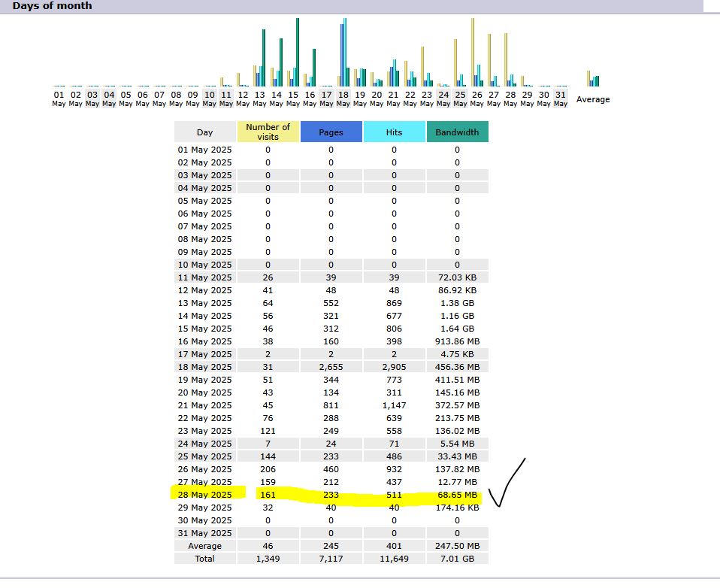Click the 17 May 2025 date cell
Viewport: 720px width, 588px height.
pyautogui.click(x=204, y=354)
